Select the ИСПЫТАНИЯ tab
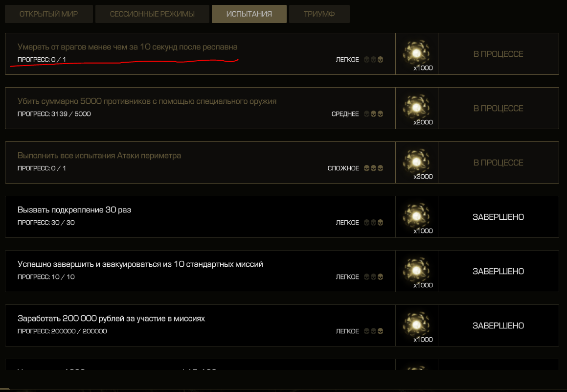567x392 pixels. click(249, 14)
